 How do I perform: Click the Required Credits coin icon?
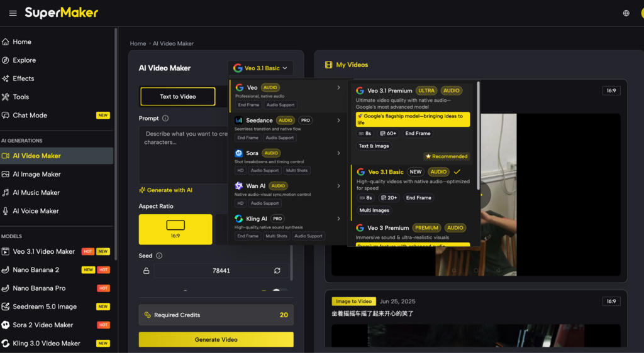point(147,315)
